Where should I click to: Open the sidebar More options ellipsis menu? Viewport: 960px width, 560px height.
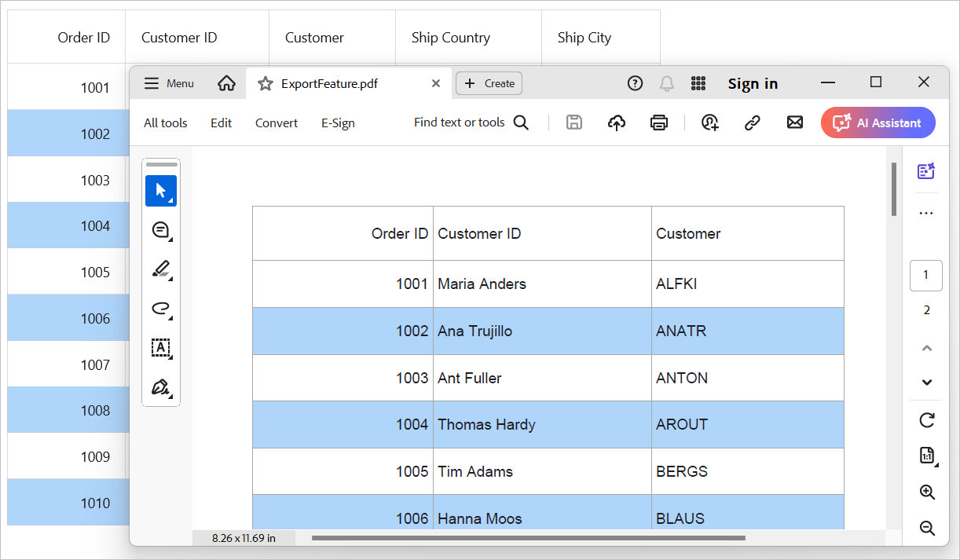point(925,212)
